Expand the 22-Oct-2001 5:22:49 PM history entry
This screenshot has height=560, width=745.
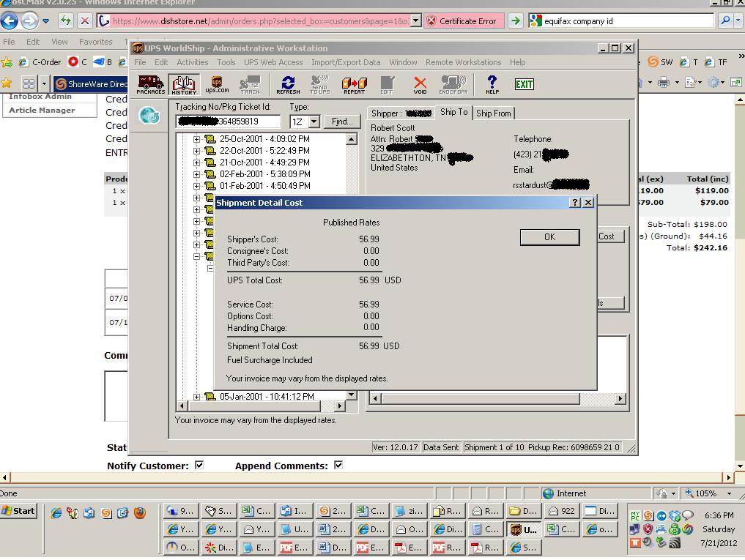[x=197, y=151]
